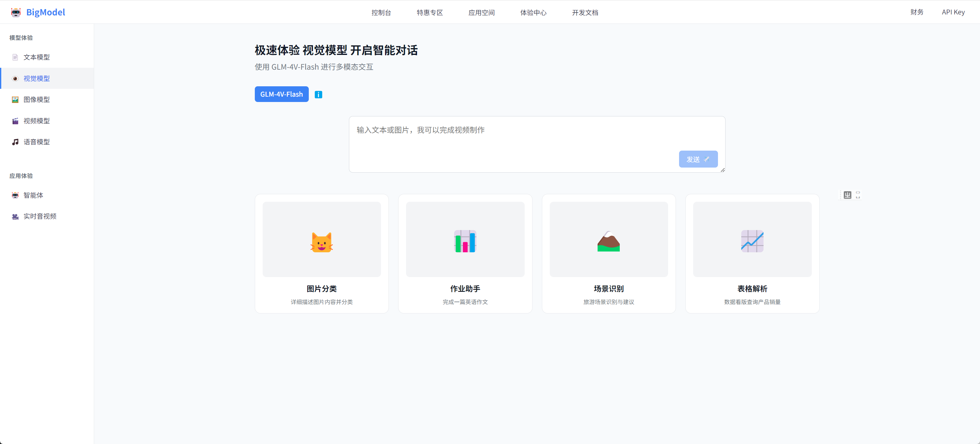Click the floating widget book icon

[x=847, y=195]
